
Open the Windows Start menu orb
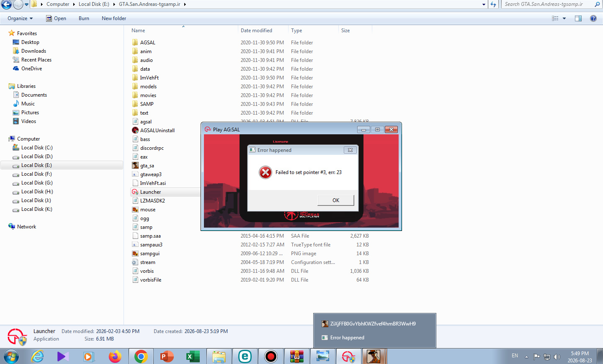(11, 356)
